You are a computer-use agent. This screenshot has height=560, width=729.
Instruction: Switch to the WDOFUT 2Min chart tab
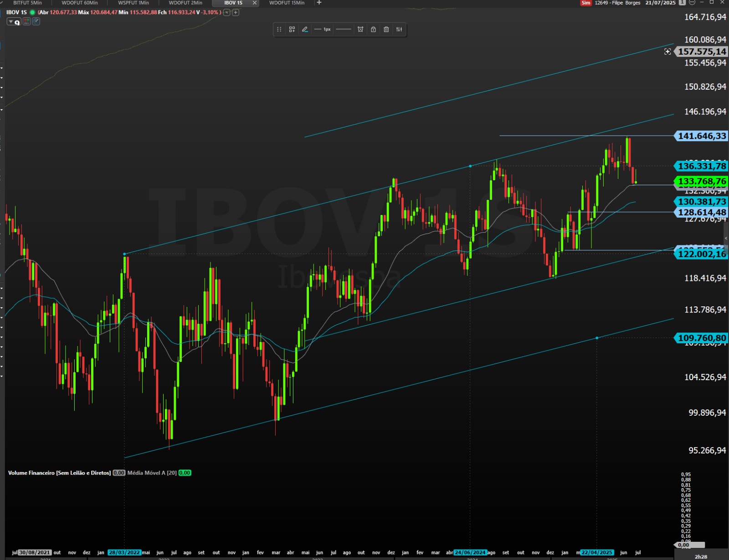[185, 3]
